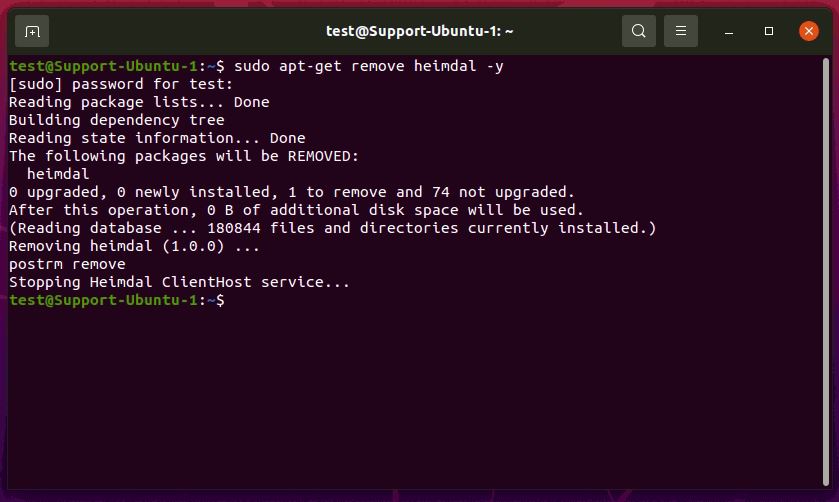Click the 'postrm remove' output line
This screenshot has width=839, height=502.
point(67,264)
